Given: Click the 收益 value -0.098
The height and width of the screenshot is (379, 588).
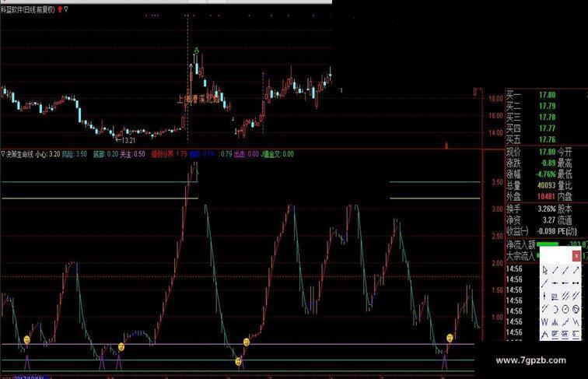Looking at the screenshot, I should point(546,232).
